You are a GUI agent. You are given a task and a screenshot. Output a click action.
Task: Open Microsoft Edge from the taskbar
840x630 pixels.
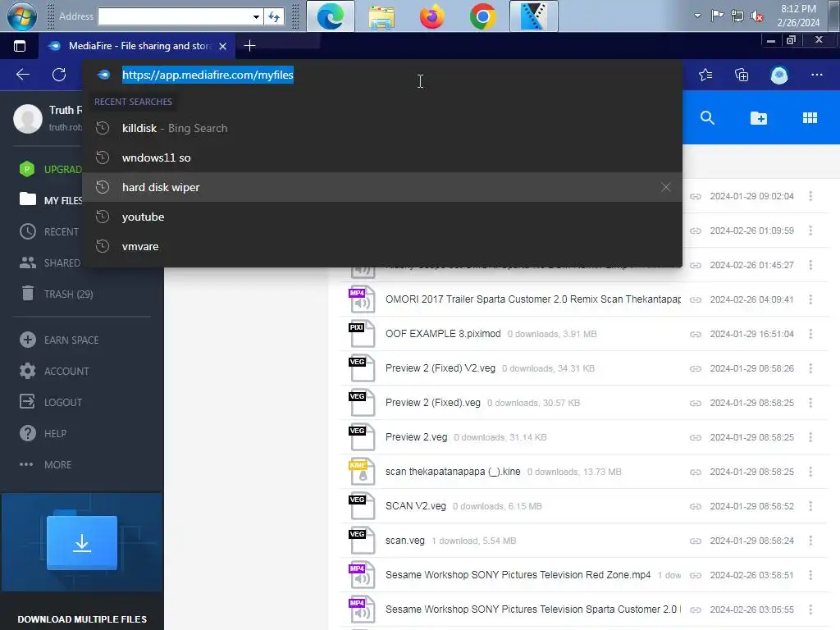tap(330, 16)
